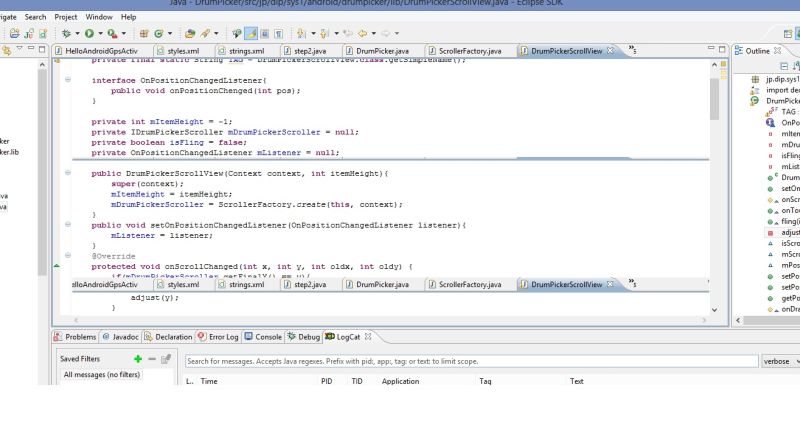
Task: Click the Open Perspective icon
Action: coord(788,34)
